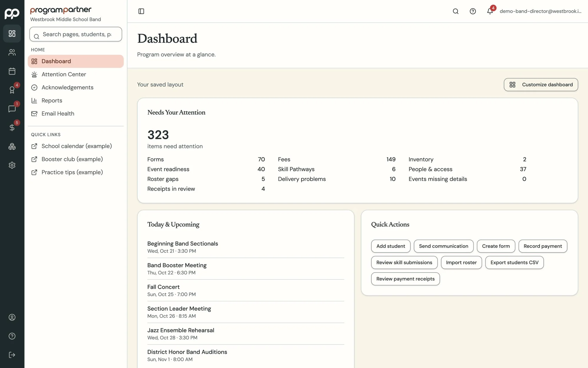The image size is (588, 368).
Task: Open the settings gear icon in left rail
Action: pyautogui.click(x=12, y=165)
